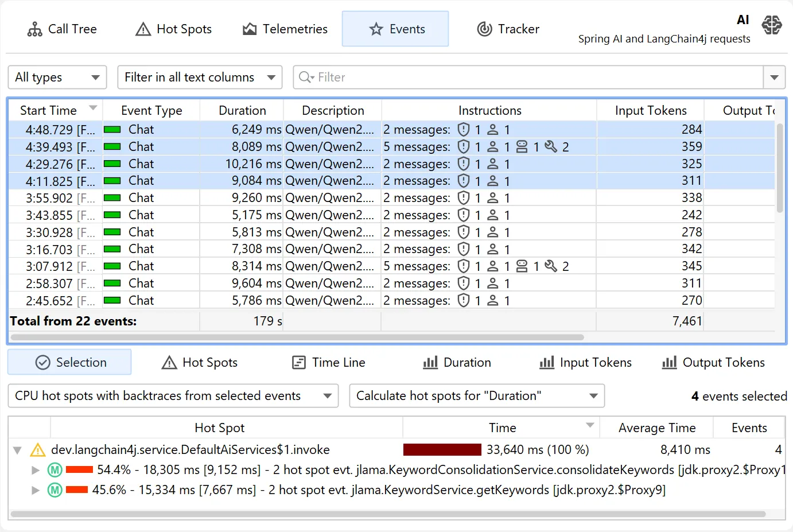Select the 2:58.307 Chat event row
Viewport: 793px width, 532px height.
[x=391, y=284]
